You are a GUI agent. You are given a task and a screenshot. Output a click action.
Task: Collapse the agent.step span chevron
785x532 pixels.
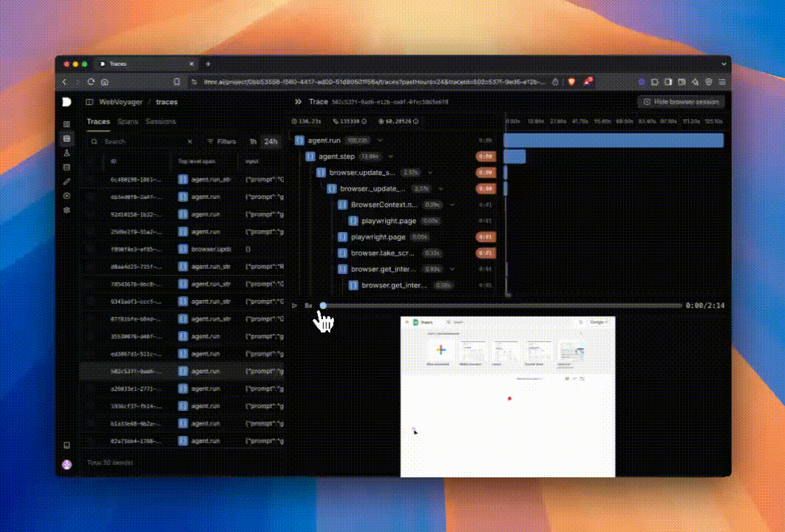click(390, 157)
